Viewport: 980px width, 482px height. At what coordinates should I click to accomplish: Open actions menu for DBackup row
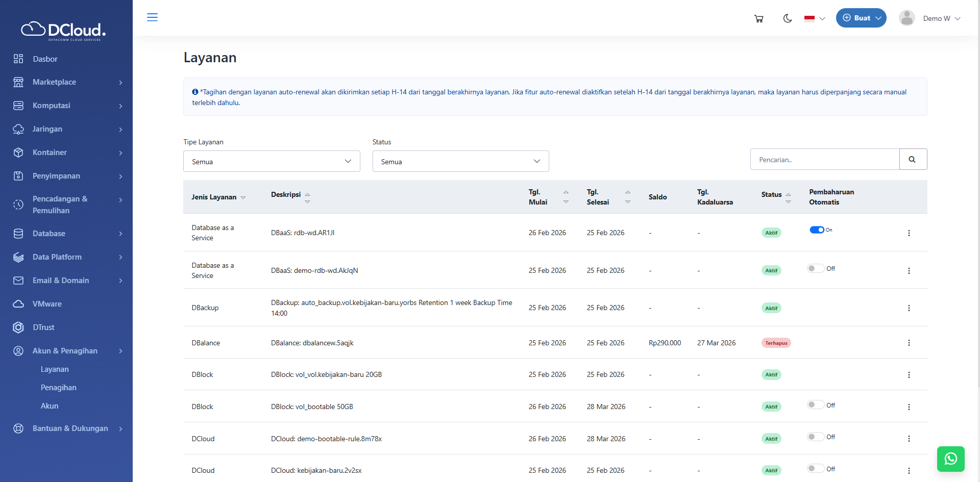tap(909, 308)
